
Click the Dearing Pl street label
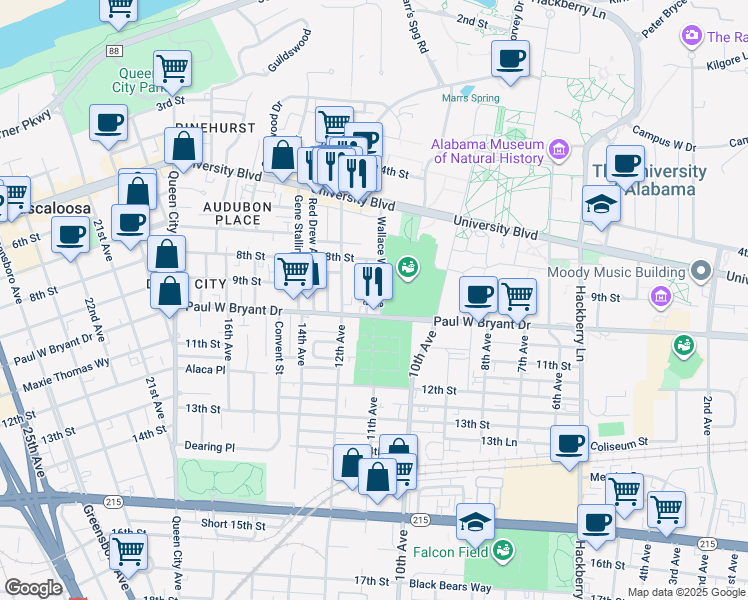coord(209,447)
